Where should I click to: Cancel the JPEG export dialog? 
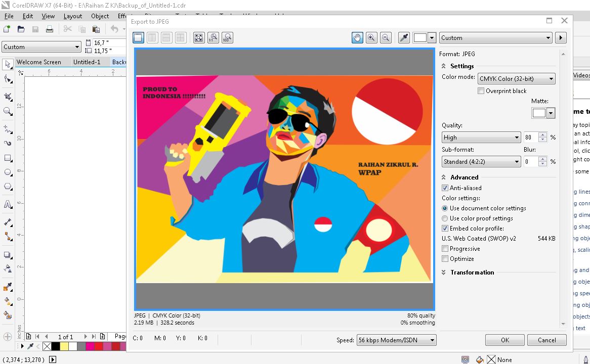coord(546,340)
